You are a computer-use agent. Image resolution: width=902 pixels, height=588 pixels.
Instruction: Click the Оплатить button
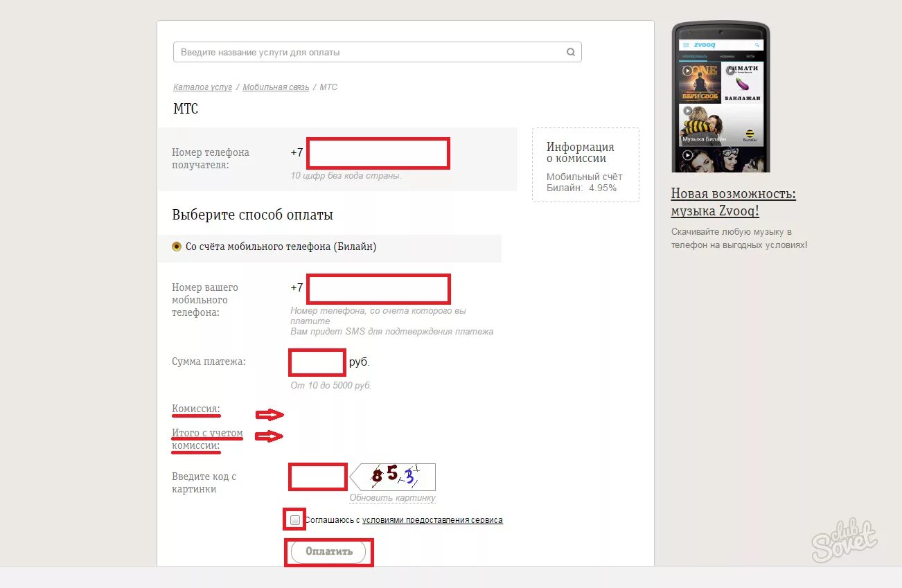pos(328,552)
